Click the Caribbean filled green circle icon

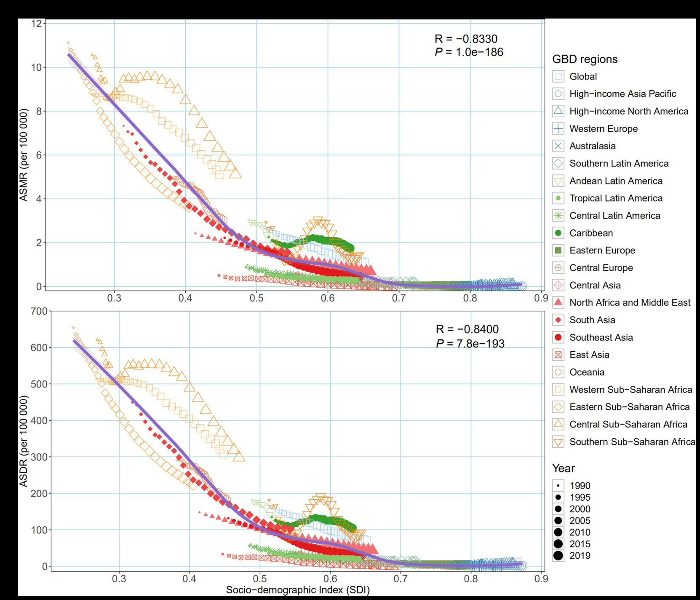coord(558,233)
